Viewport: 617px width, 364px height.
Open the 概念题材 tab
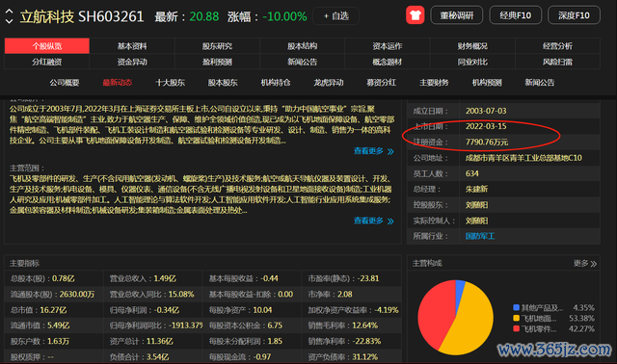pos(388,62)
